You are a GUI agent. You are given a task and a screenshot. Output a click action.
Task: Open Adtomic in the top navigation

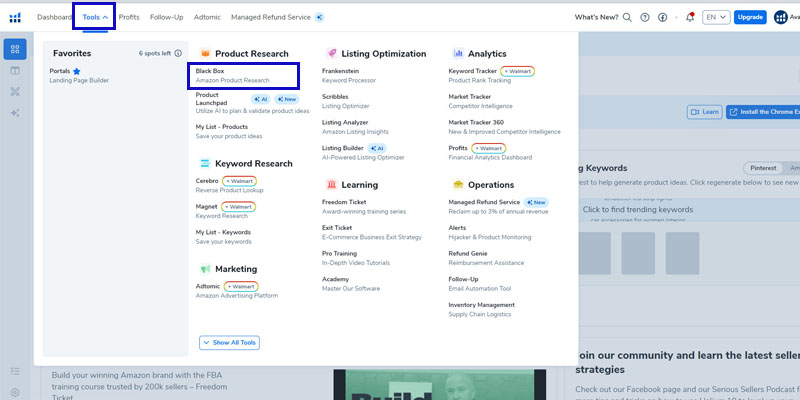point(207,17)
